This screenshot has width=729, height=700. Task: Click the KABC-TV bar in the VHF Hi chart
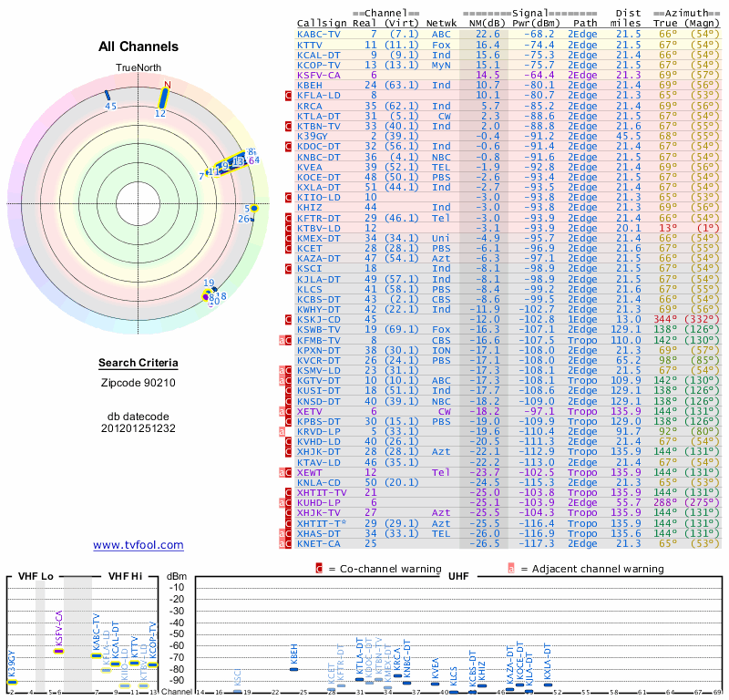tap(97, 656)
